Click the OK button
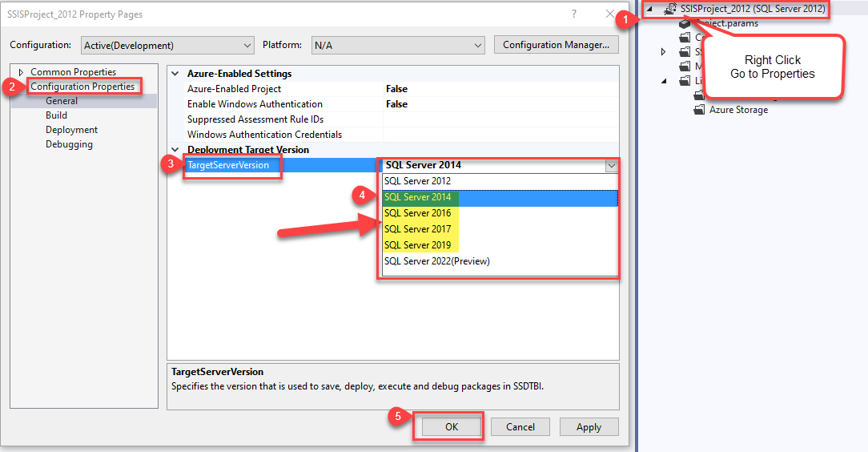The width and height of the screenshot is (868, 452). [x=451, y=427]
